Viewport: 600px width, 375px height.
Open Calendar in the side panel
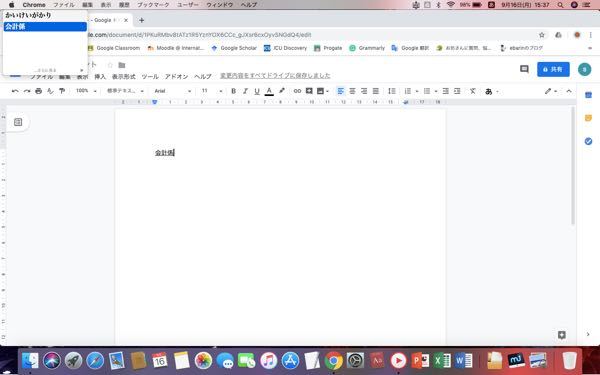point(588,95)
